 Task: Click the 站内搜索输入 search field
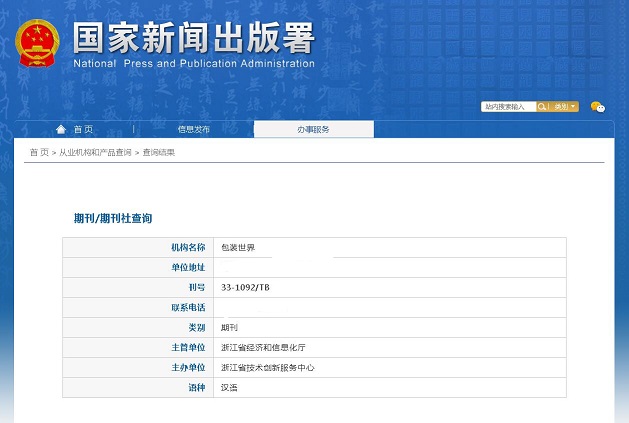[x=508, y=107]
